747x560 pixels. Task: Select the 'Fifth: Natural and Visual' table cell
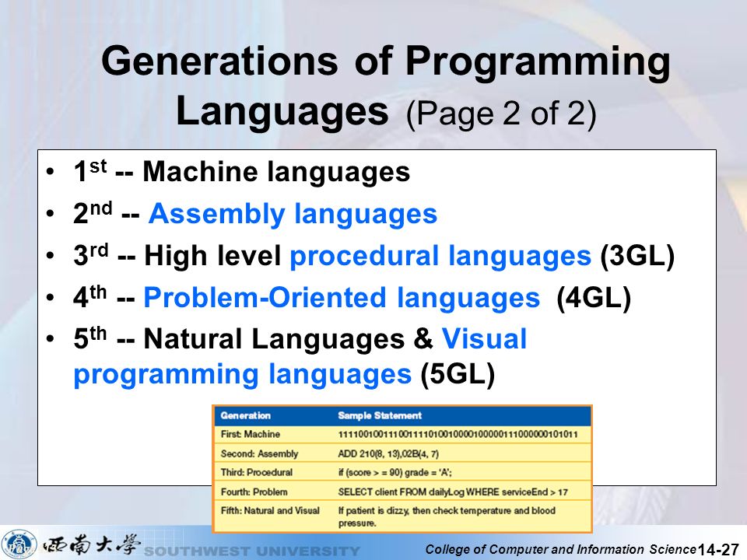coord(270,510)
